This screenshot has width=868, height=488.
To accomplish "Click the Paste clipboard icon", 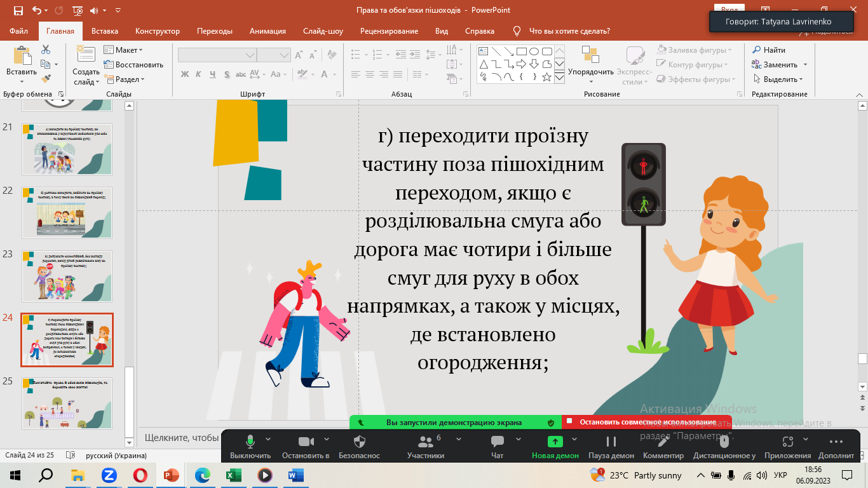I will [22, 55].
